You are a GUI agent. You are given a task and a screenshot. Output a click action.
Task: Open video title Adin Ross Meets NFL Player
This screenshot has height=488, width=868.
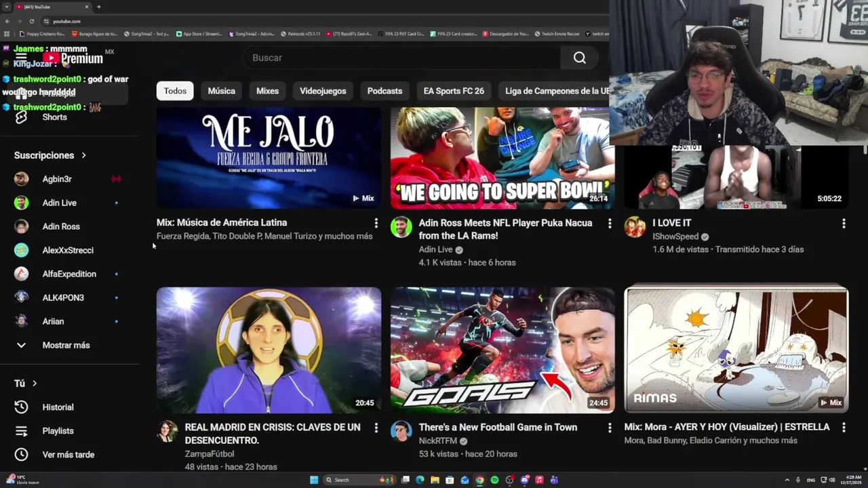click(x=505, y=229)
